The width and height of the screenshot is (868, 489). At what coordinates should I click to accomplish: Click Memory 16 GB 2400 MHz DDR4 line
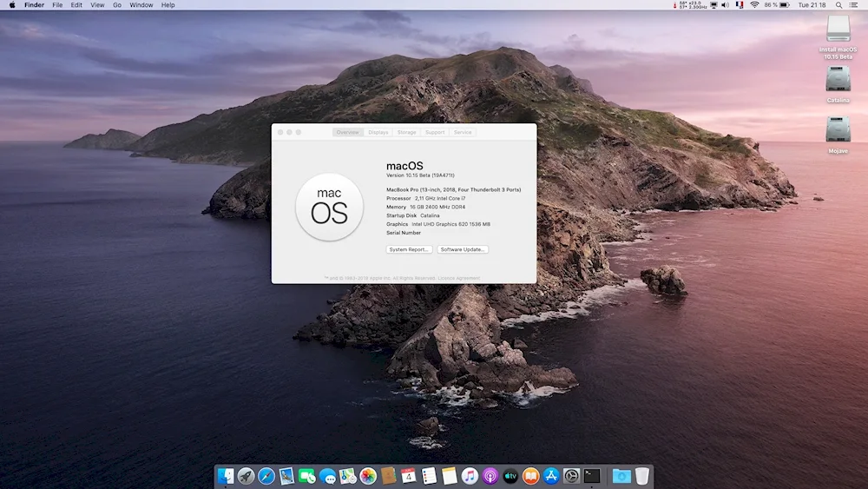click(x=425, y=207)
